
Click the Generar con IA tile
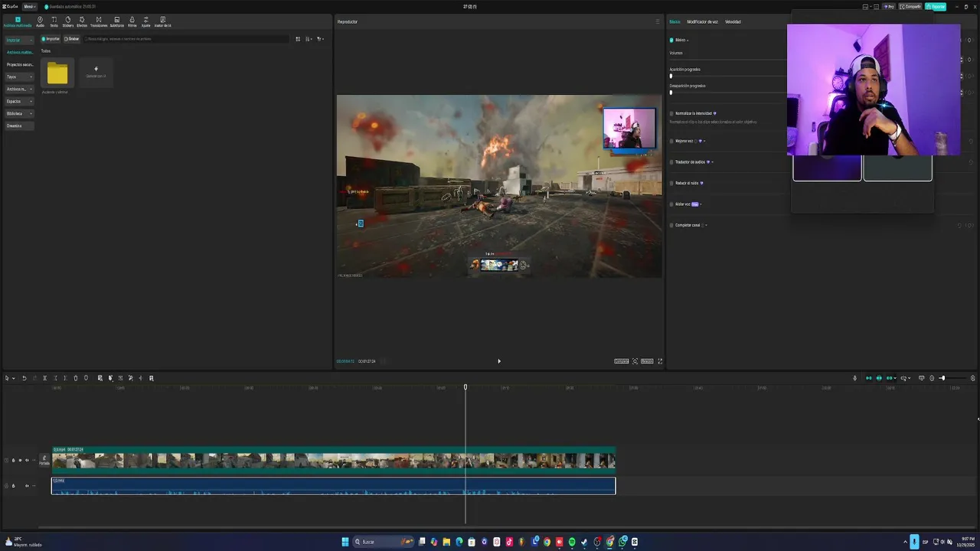coord(96,72)
